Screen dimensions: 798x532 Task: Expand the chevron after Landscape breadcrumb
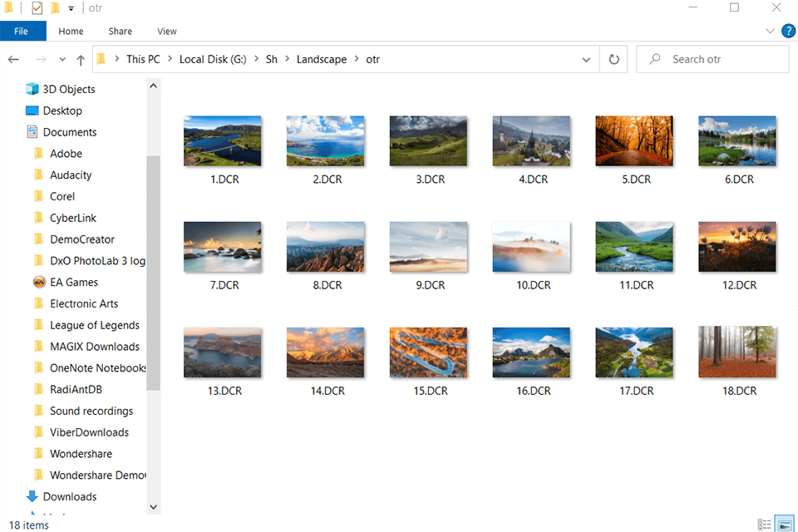pos(357,59)
